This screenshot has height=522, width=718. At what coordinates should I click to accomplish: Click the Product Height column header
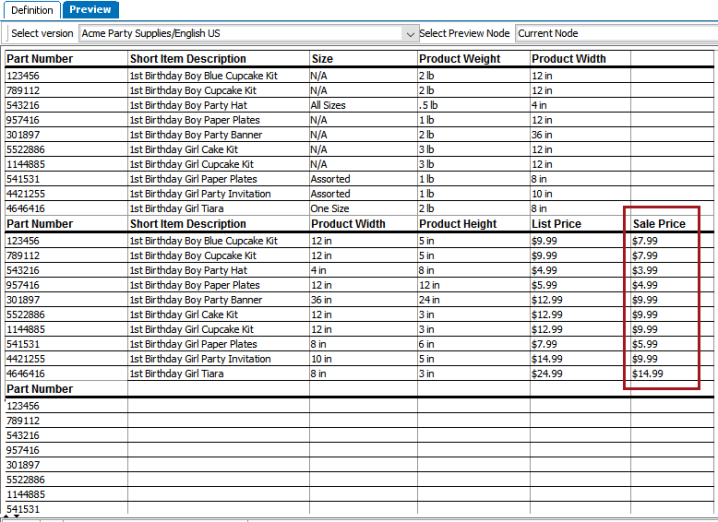pyautogui.click(x=458, y=224)
